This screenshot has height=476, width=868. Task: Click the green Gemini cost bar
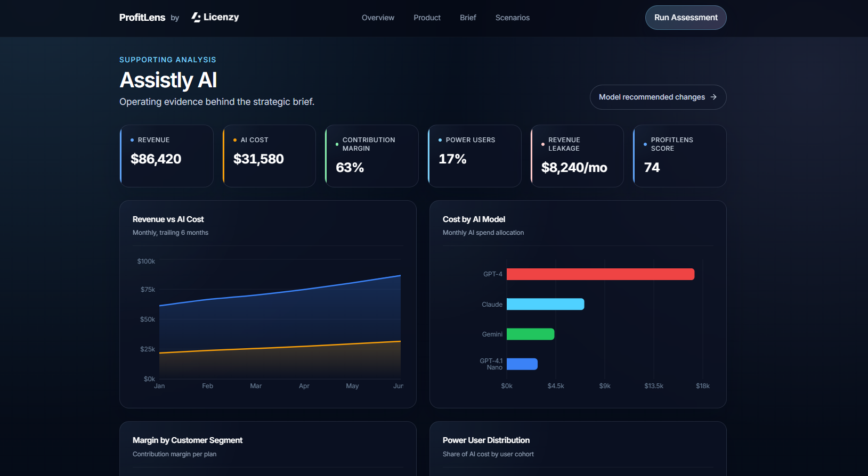pyautogui.click(x=531, y=334)
